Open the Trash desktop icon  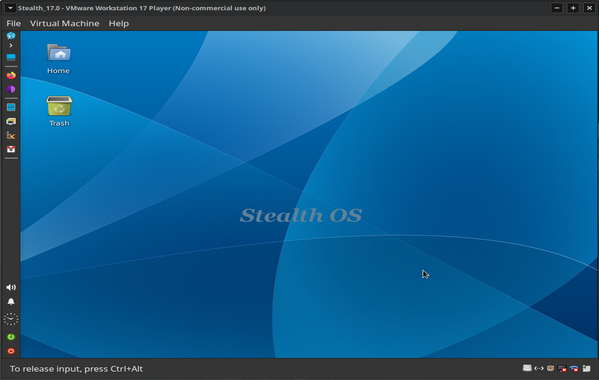tap(59, 111)
